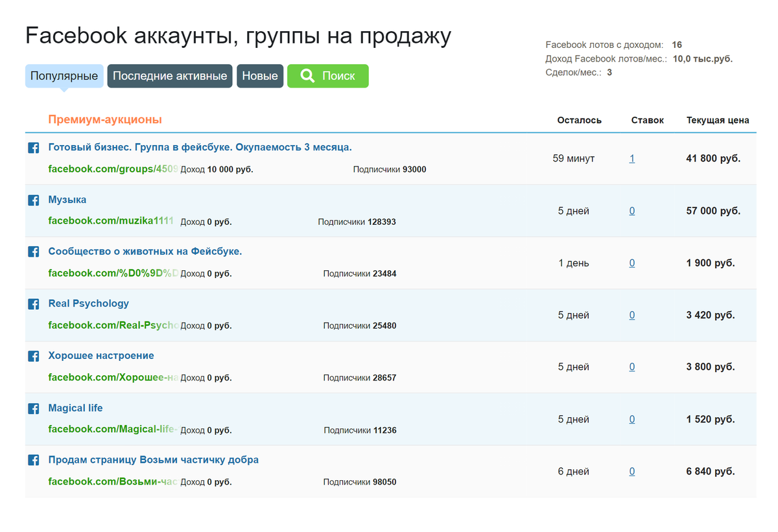The height and width of the screenshot is (532, 778).
Task: Click Доход Facebook лотов/мес. stat
Action: tap(639, 59)
